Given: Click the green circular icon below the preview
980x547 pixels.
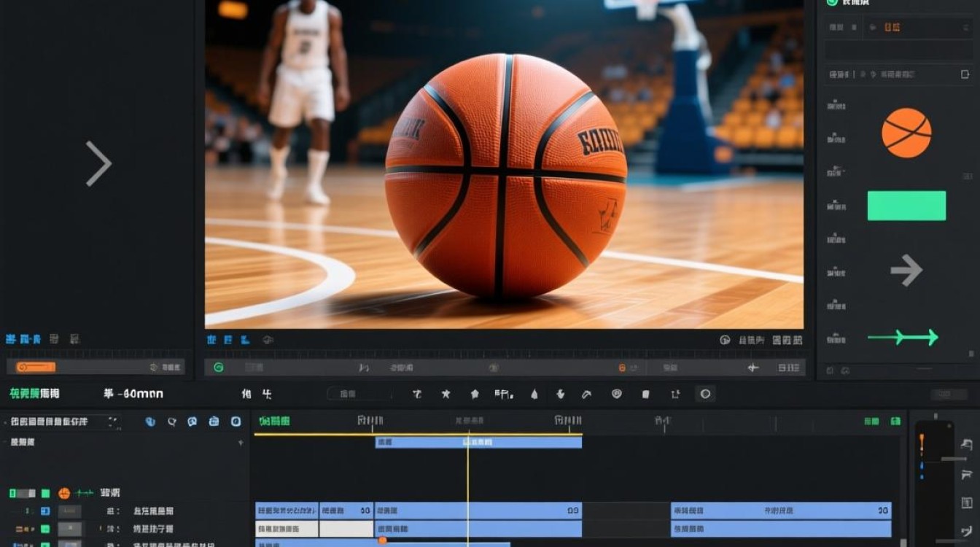Looking at the screenshot, I should point(218,368).
